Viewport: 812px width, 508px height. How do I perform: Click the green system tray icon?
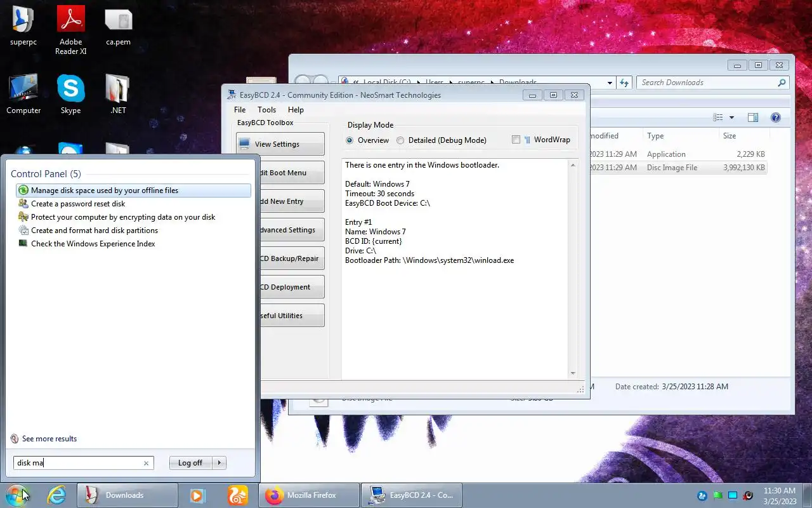coord(717,495)
